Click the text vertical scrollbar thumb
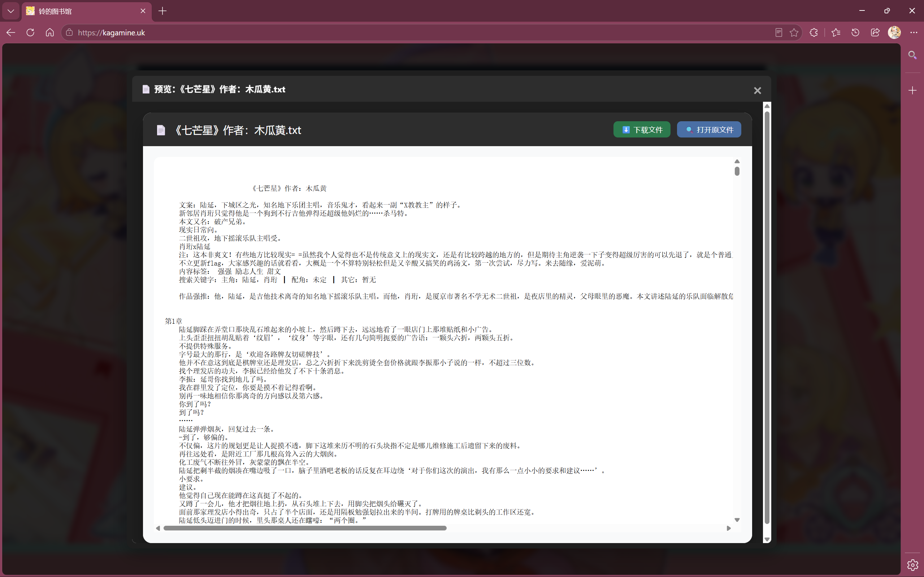 coord(737,171)
